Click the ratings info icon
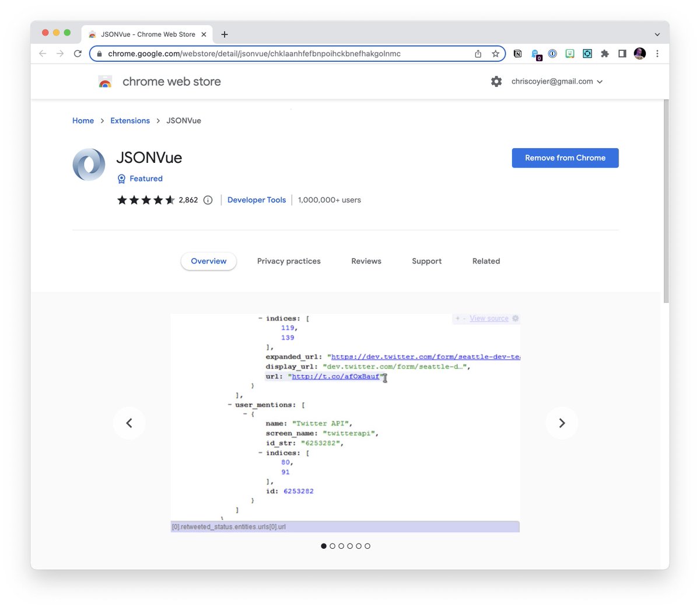 point(208,200)
